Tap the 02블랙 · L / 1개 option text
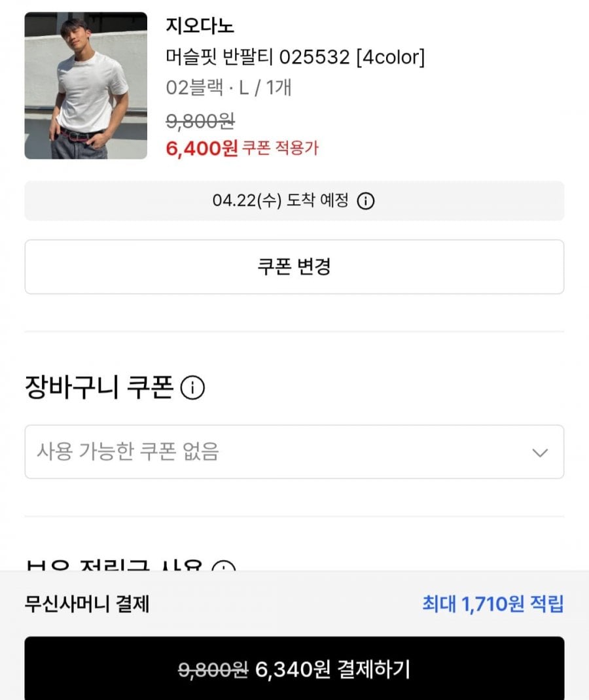 [x=229, y=88]
